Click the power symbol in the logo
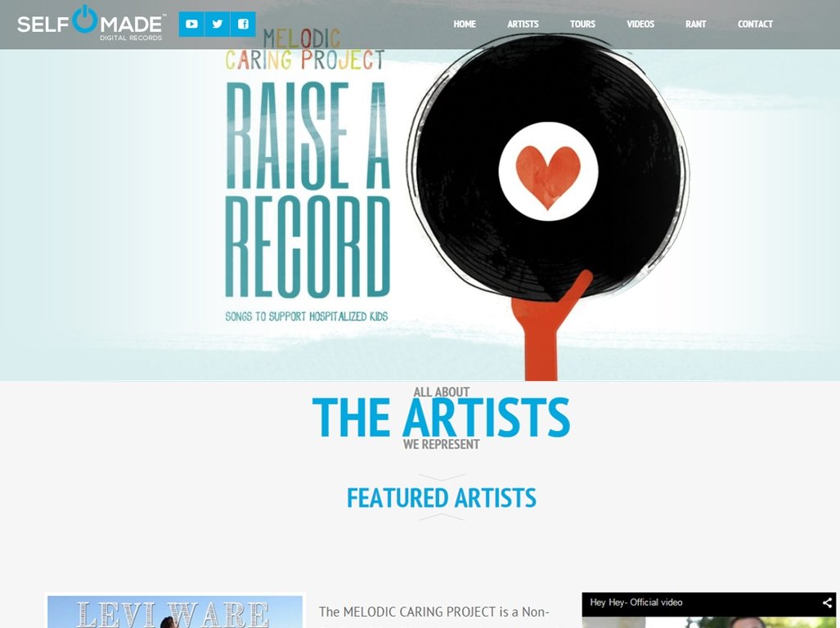Image resolution: width=840 pixels, height=628 pixels. [85, 20]
